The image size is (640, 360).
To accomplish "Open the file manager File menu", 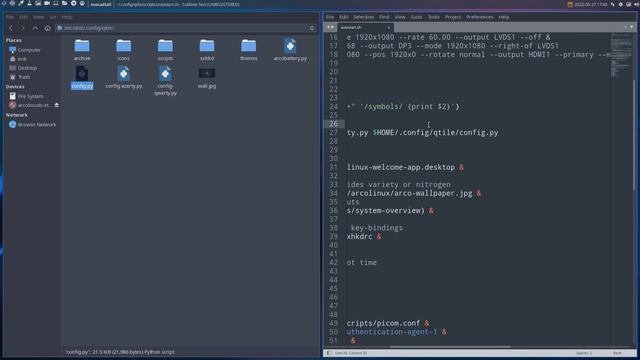I will click(x=10, y=17).
